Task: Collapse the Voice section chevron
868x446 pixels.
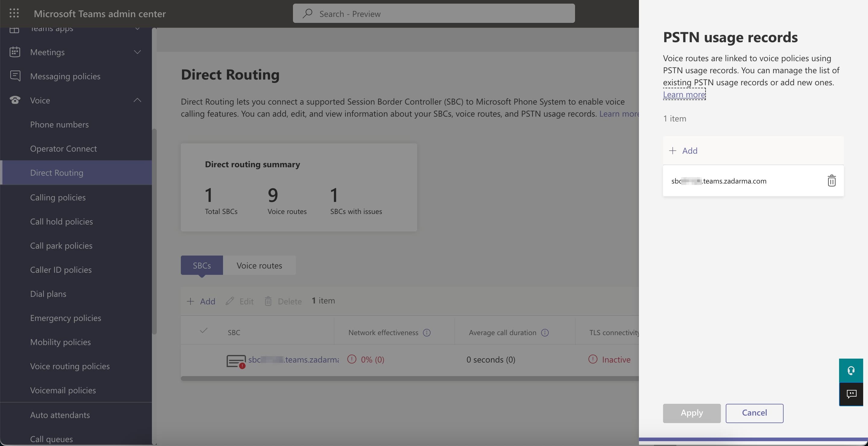Action: point(137,100)
